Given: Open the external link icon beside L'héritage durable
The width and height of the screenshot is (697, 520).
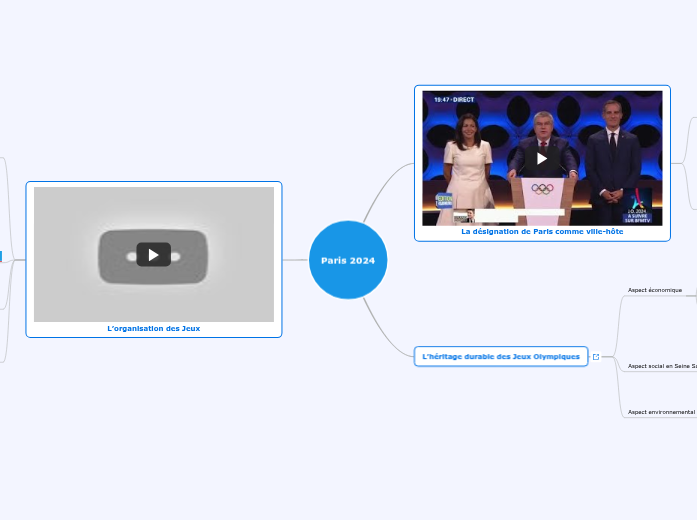Looking at the screenshot, I should (596, 357).
